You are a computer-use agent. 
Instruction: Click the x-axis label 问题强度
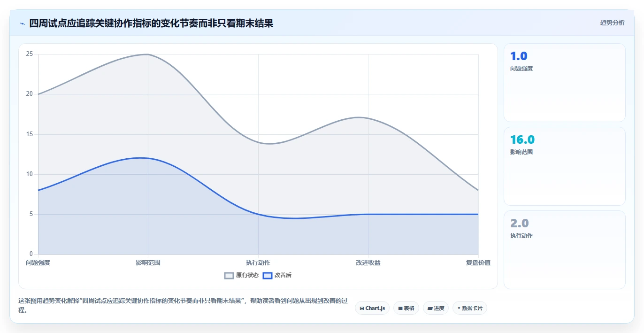point(38,263)
